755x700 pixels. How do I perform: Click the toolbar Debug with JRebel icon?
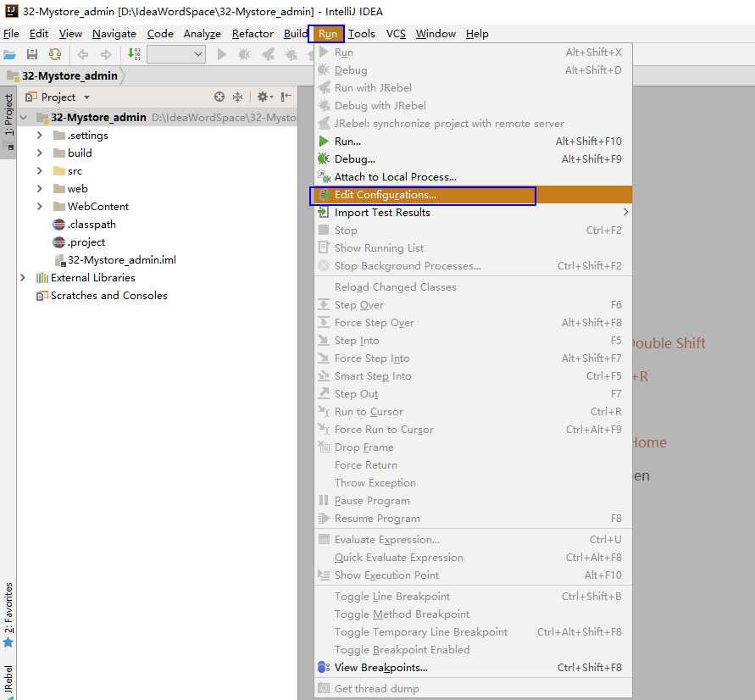pos(291,54)
